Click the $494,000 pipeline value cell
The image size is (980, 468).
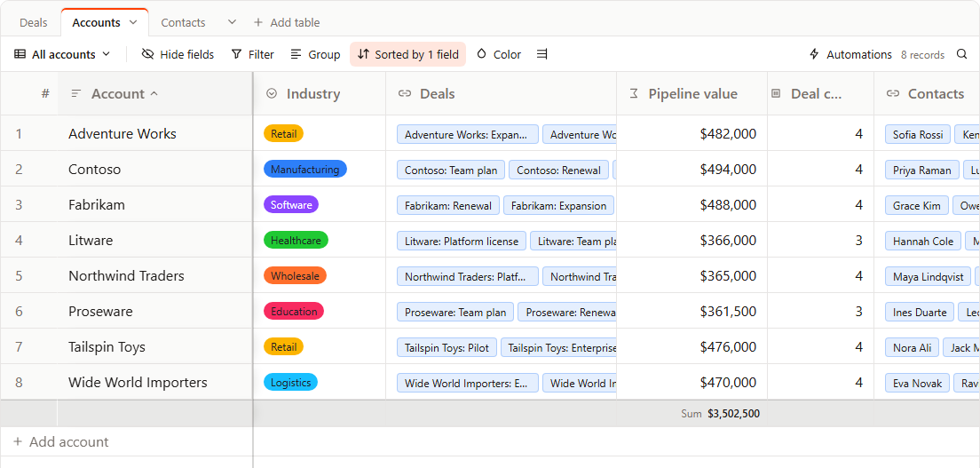(692, 169)
